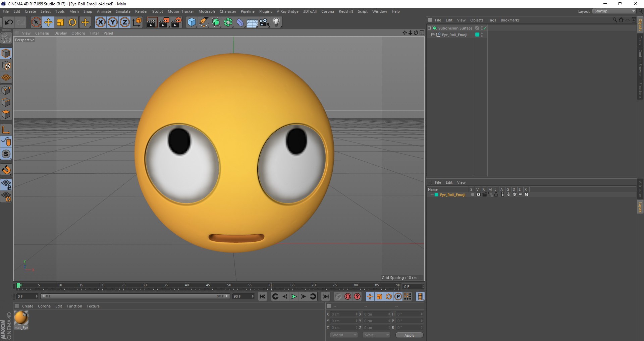The width and height of the screenshot is (644, 341).
Task: Open viewport Cameras menu
Action: pyautogui.click(x=42, y=33)
